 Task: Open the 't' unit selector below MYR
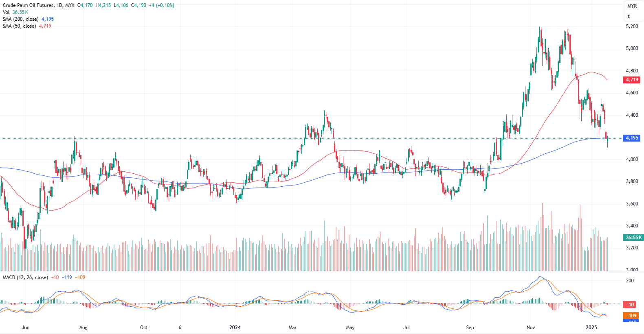[629, 16]
